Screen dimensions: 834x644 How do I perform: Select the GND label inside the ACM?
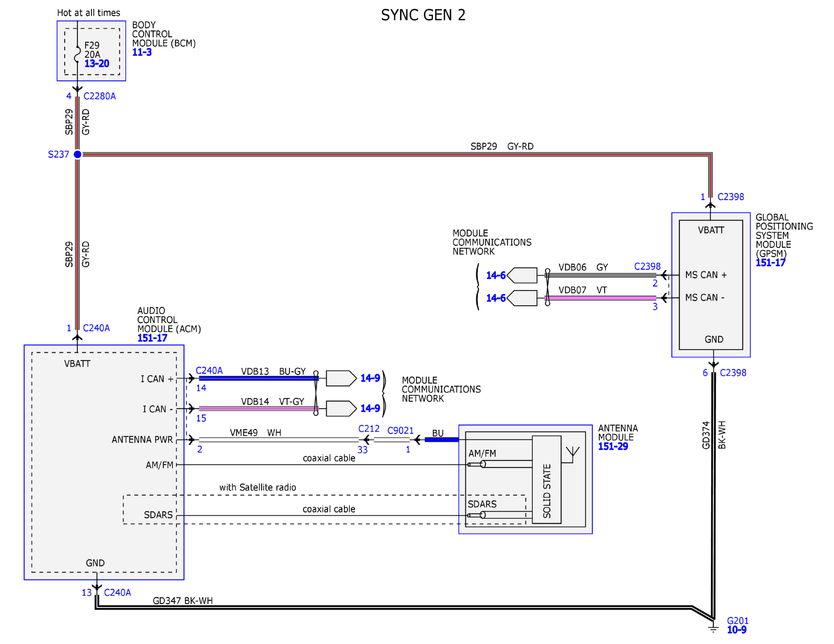[x=95, y=563]
